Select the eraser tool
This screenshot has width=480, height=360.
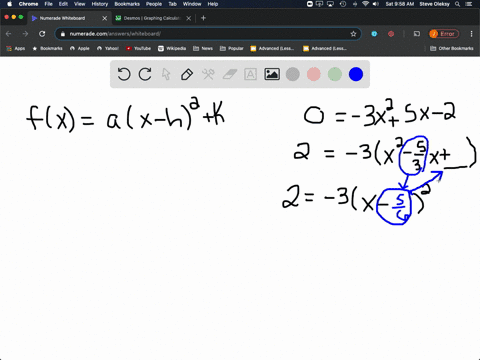point(229,74)
